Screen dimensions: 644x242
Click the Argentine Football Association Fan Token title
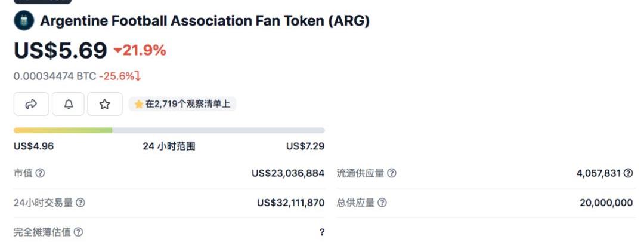click(205, 21)
